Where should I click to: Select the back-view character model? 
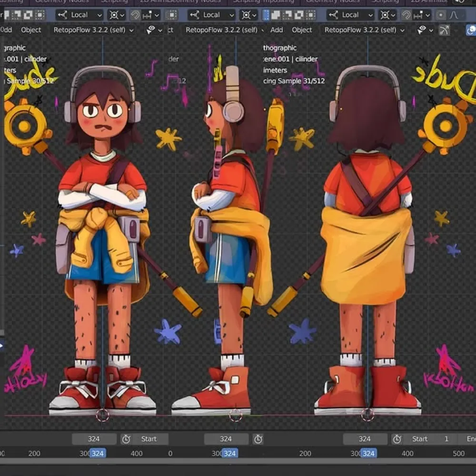coord(367,240)
